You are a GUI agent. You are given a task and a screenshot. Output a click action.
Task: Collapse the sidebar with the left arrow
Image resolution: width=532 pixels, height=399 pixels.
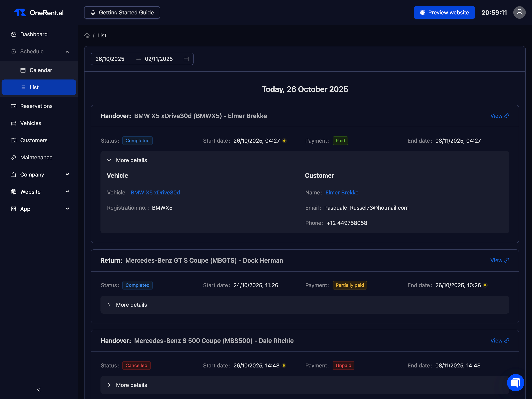[39, 389]
